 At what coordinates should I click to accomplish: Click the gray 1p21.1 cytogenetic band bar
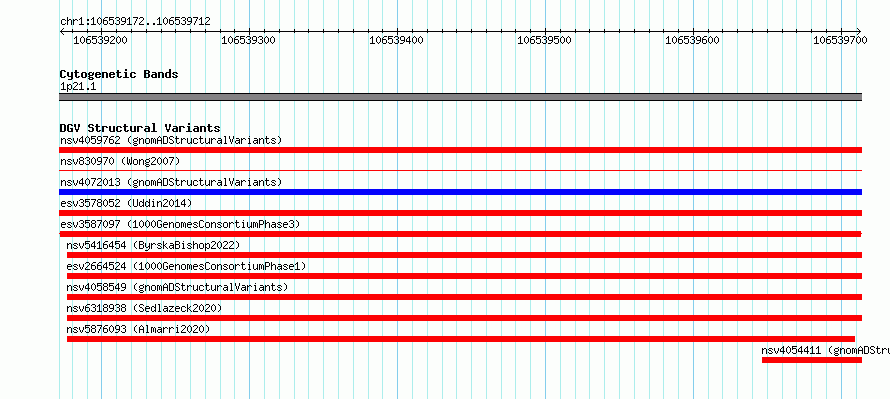(460, 97)
